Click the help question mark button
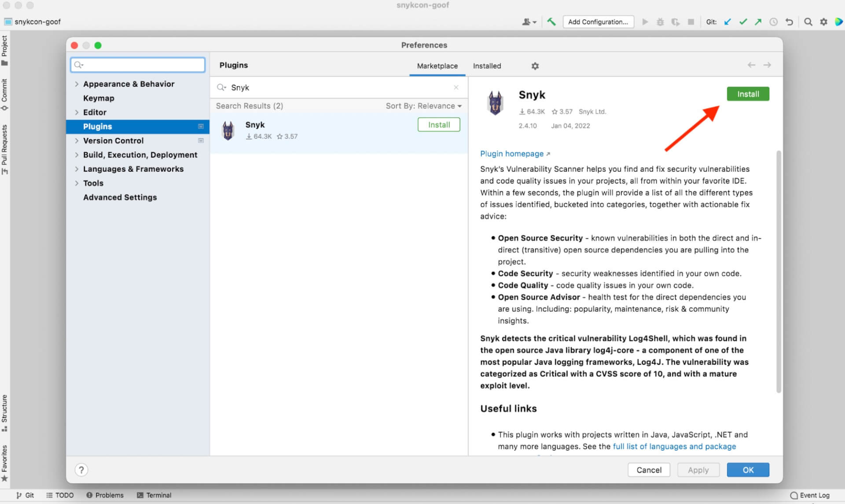Viewport: 845px width, 504px height. [81, 470]
